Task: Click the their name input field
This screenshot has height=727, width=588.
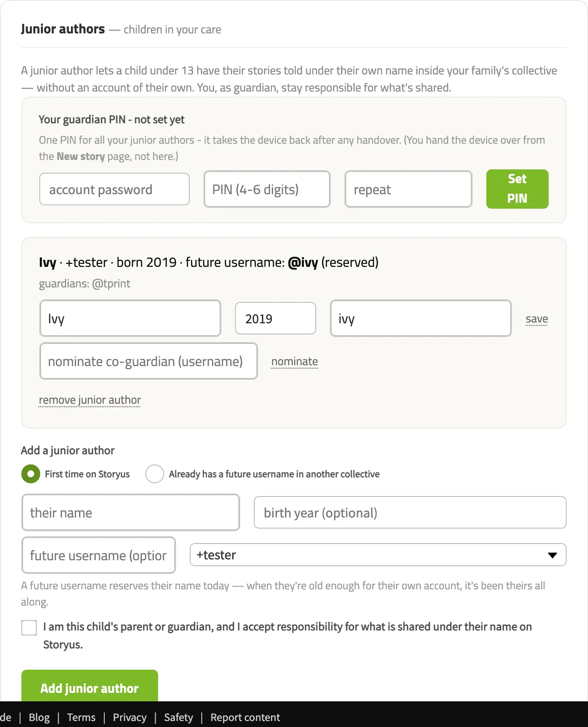Action: [131, 512]
